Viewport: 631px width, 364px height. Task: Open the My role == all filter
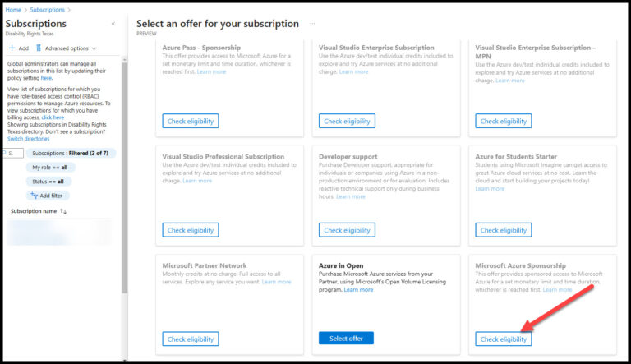pyautogui.click(x=50, y=168)
